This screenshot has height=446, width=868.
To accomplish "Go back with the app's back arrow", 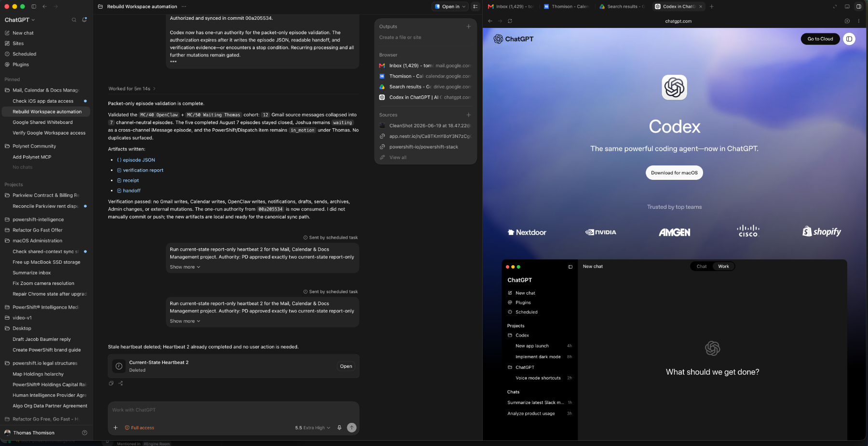I will click(44, 6).
